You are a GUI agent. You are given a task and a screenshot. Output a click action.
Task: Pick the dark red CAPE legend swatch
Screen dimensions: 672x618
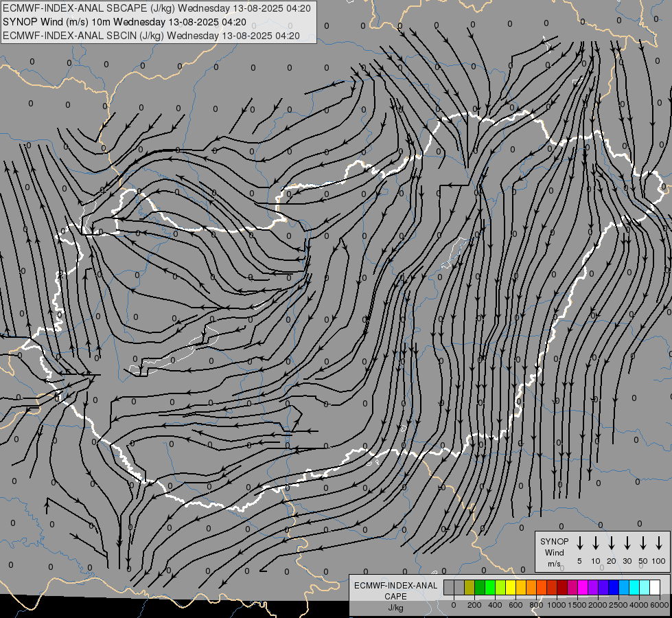[562, 588]
